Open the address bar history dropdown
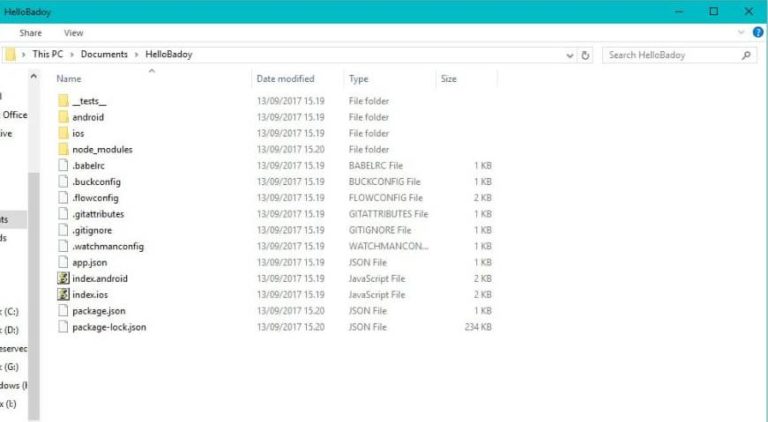 coord(570,56)
